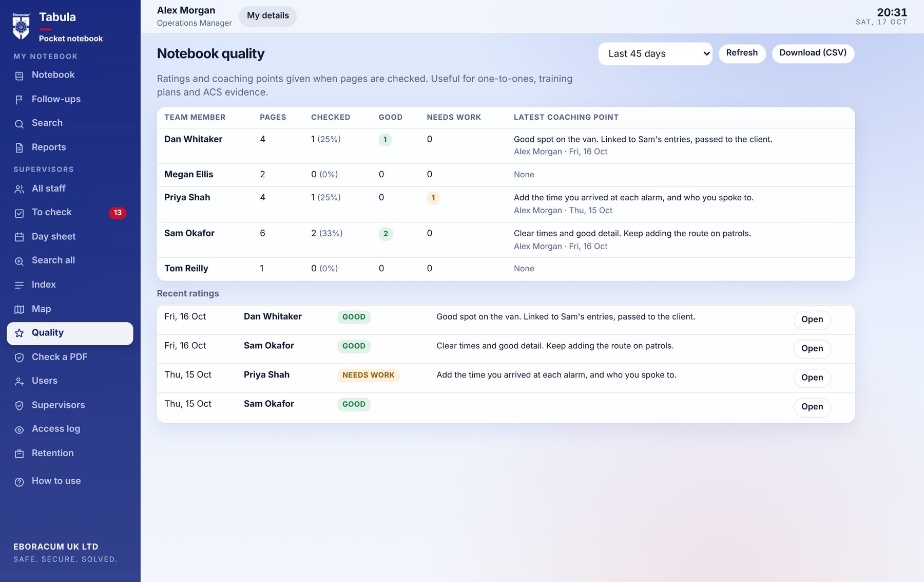The width and height of the screenshot is (924, 582).
Task: Click the To check checkbox icon
Action: click(x=20, y=213)
